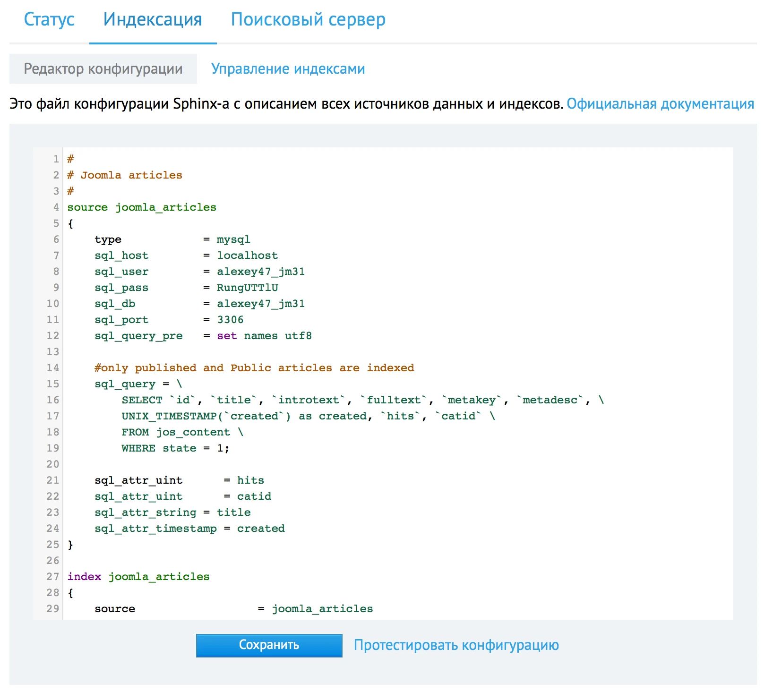Click line number 14 in the gutter
Screen dimensions: 773x700
point(53,368)
